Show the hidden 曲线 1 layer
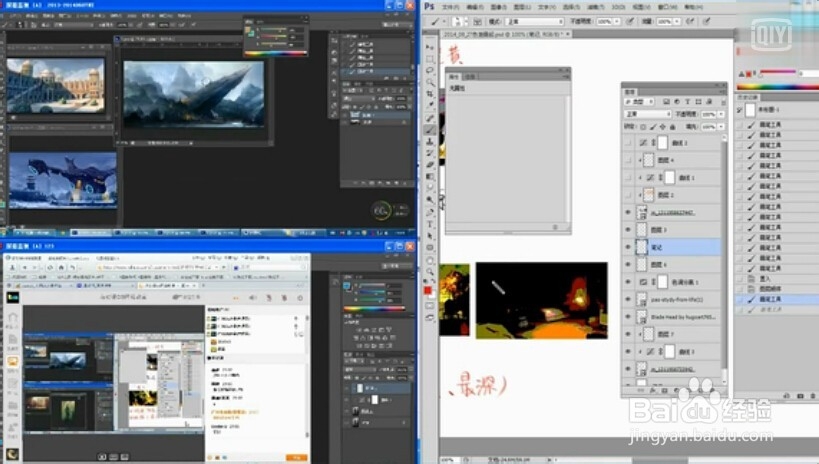 coord(628,178)
